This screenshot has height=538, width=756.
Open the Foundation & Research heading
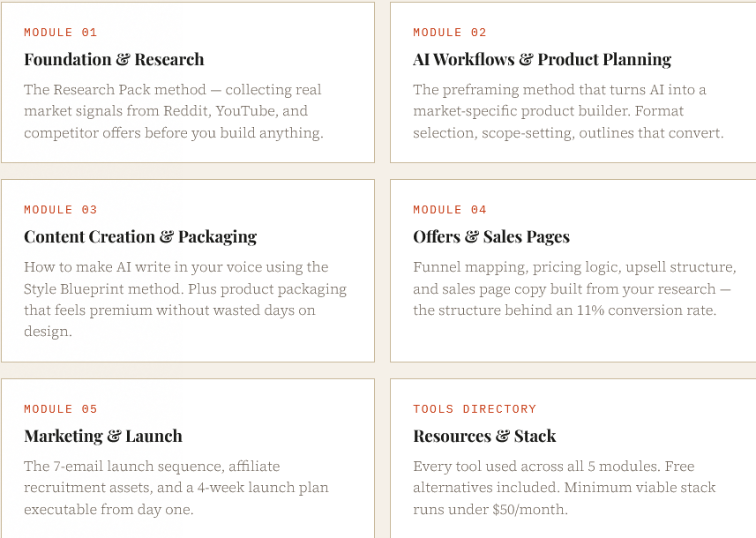[114, 60]
